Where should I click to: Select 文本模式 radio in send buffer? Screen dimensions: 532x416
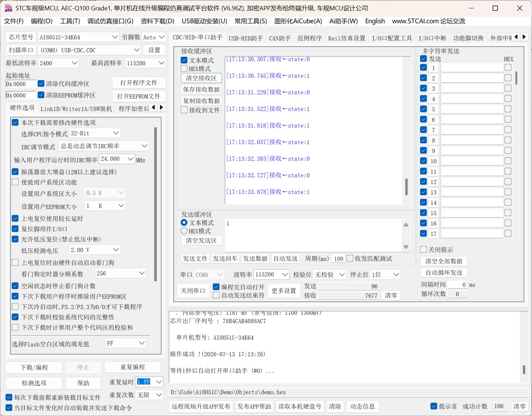click(x=184, y=222)
